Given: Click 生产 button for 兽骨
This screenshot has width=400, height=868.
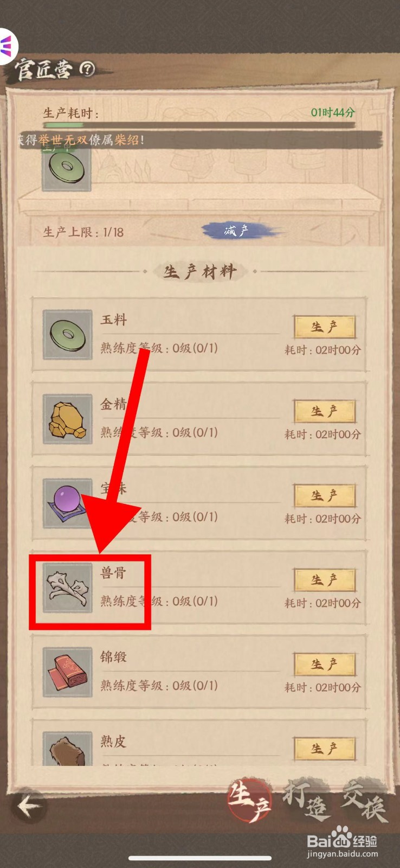Looking at the screenshot, I should click(x=325, y=580).
